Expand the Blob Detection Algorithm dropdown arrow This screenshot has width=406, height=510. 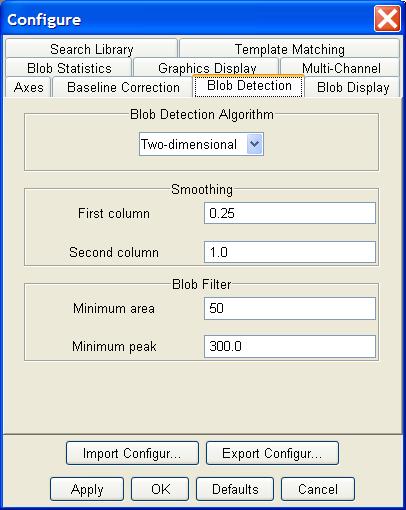[254, 144]
